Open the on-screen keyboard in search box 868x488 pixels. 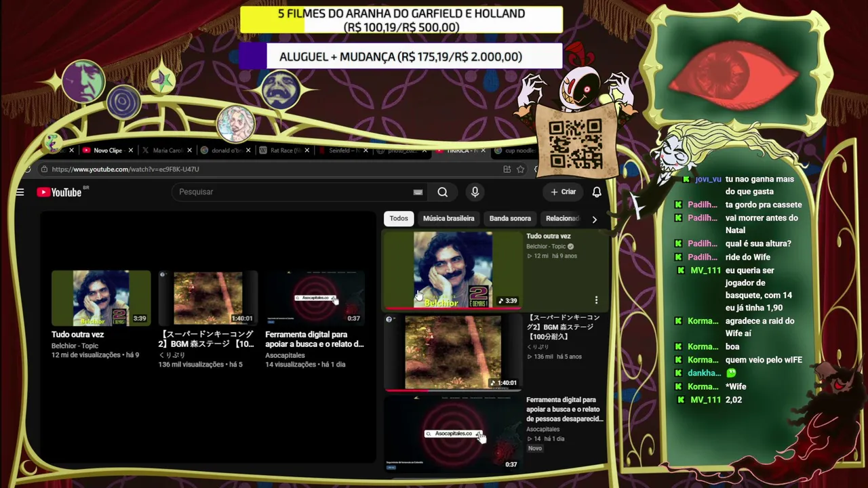coord(418,192)
